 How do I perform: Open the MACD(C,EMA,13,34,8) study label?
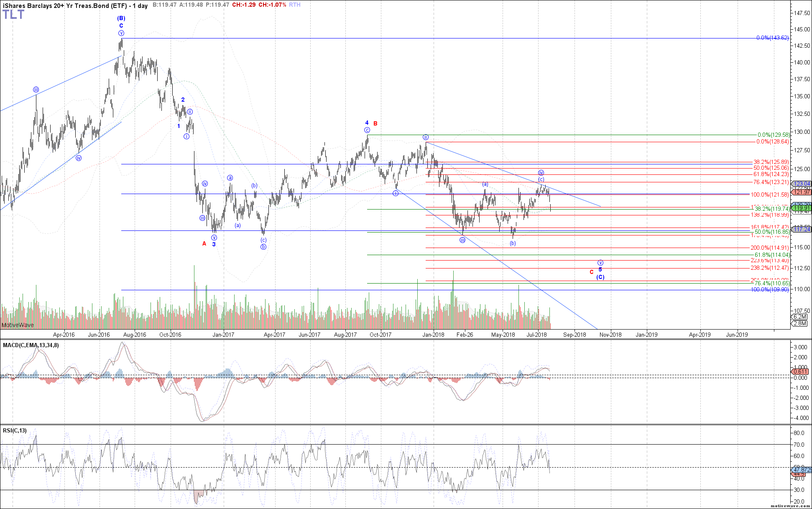[x=31, y=345]
